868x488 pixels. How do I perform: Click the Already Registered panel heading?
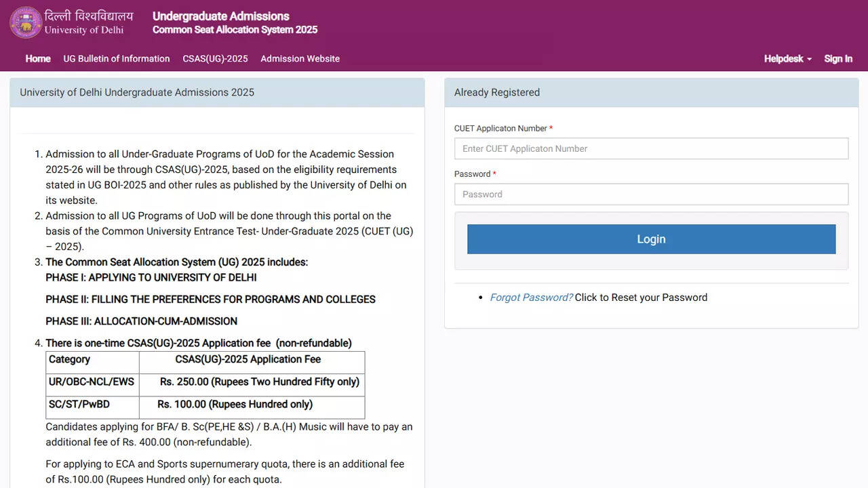tap(497, 92)
